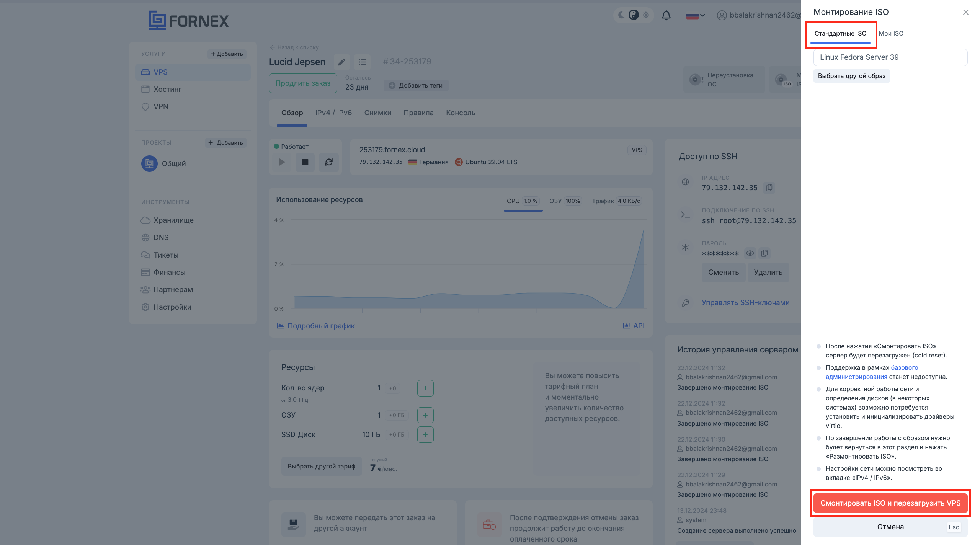980x545 pixels.
Task: Reveal password with eye icon
Action: (x=750, y=253)
